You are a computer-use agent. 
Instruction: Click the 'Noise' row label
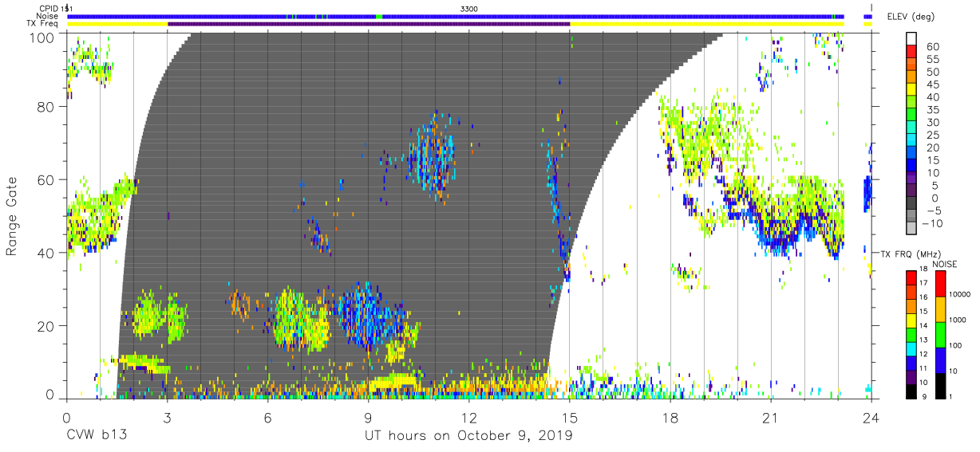[48, 16]
